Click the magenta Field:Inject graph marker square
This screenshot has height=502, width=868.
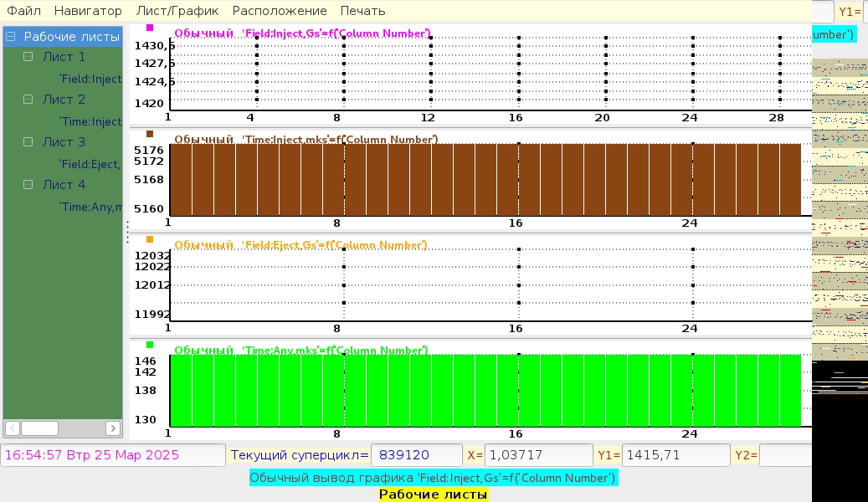click(150, 28)
